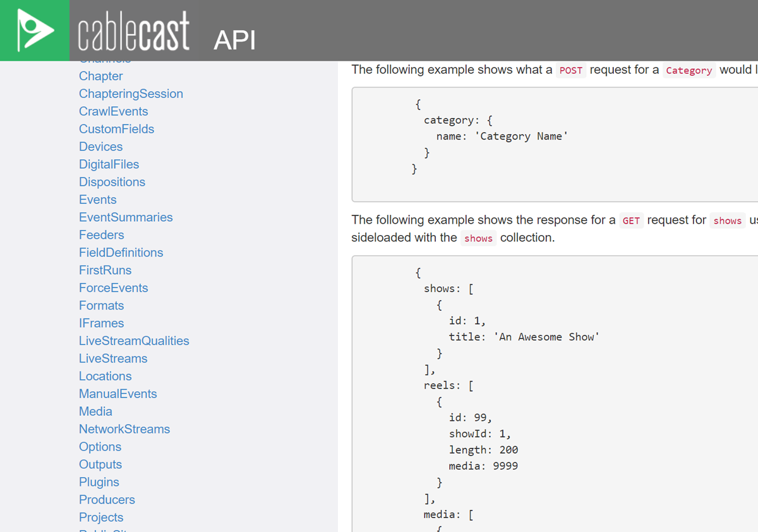The height and width of the screenshot is (532, 758).
Task: Open the Chapter API section
Action: pyautogui.click(x=100, y=76)
